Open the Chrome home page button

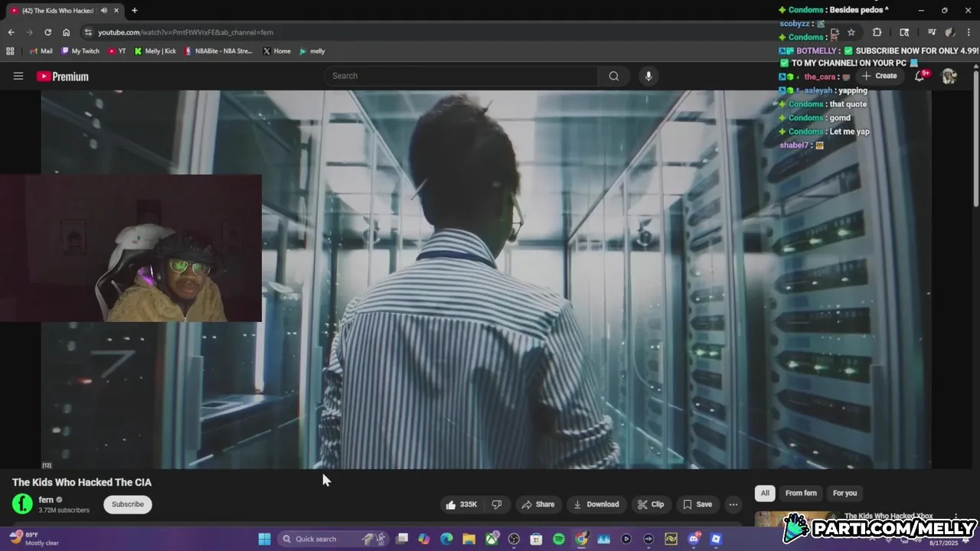[66, 32]
